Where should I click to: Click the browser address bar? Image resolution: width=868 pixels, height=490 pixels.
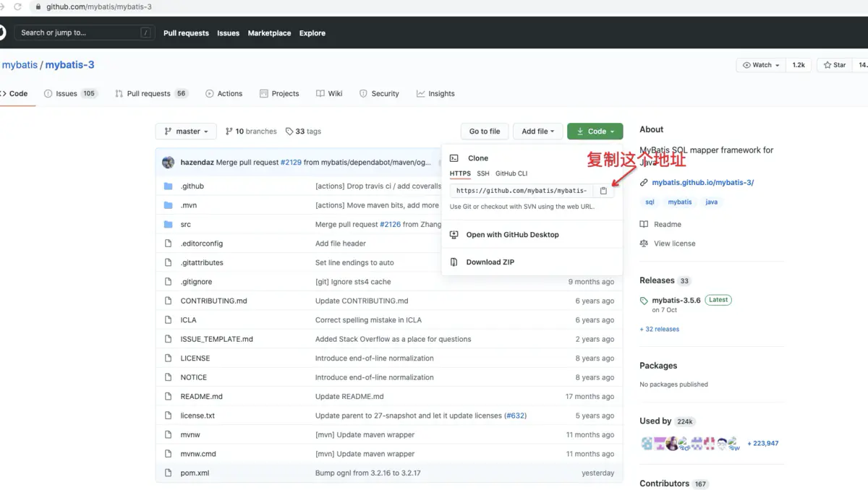(99, 7)
